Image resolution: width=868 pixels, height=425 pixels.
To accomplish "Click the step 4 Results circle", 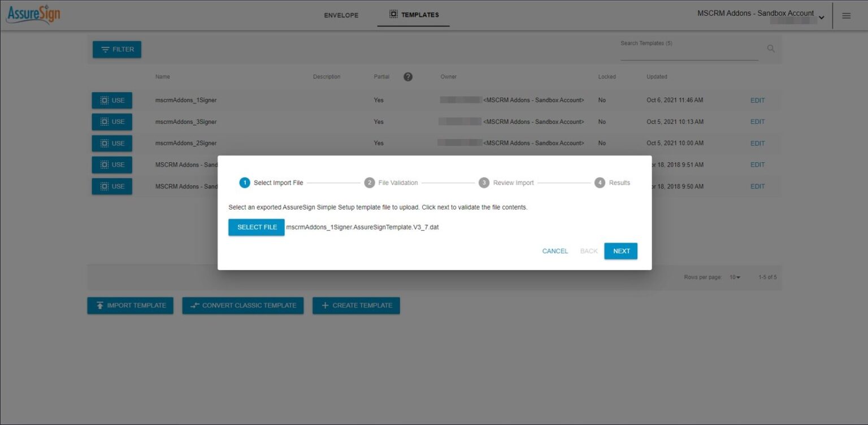I will tap(599, 183).
